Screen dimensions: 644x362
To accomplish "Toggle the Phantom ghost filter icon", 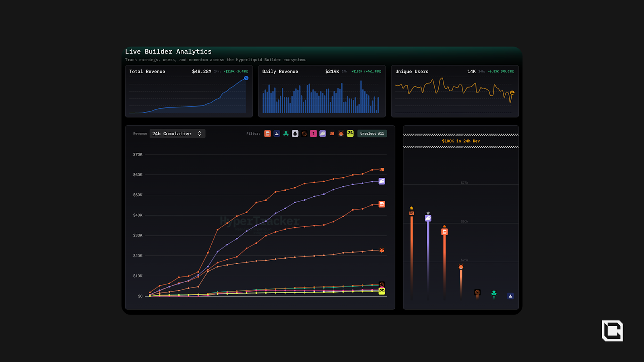I will tap(322, 134).
